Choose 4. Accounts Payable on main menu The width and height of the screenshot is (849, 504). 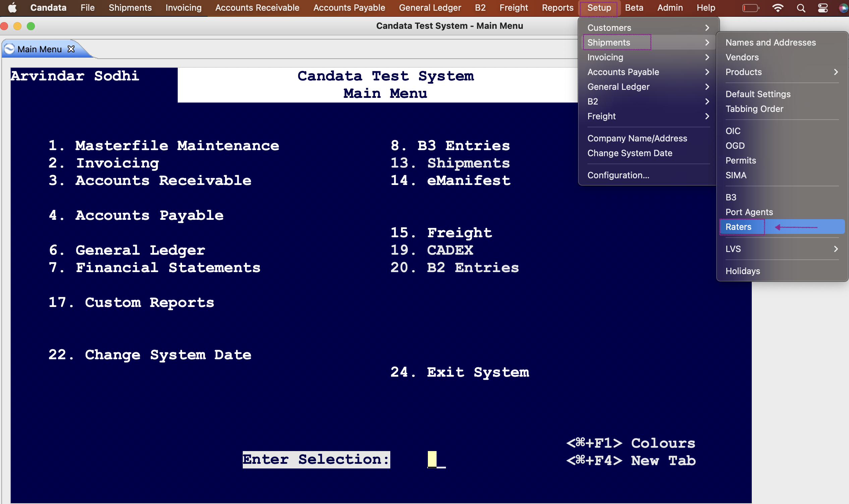click(x=136, y=216)
